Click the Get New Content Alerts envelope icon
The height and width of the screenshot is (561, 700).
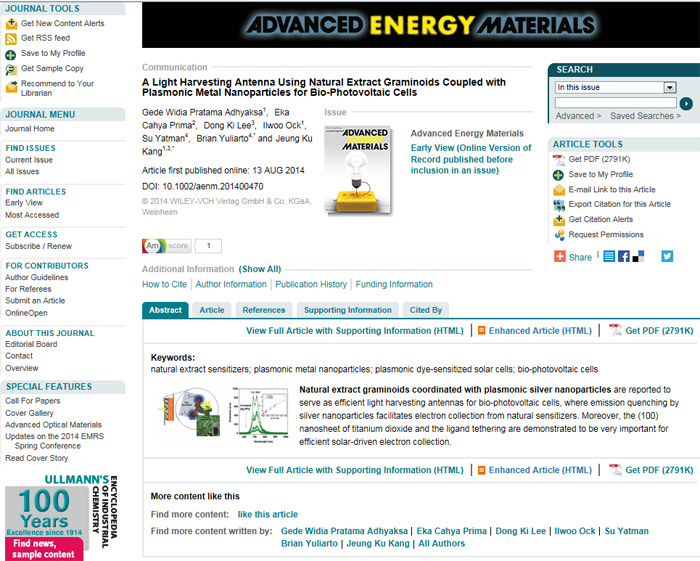[11, 23]
